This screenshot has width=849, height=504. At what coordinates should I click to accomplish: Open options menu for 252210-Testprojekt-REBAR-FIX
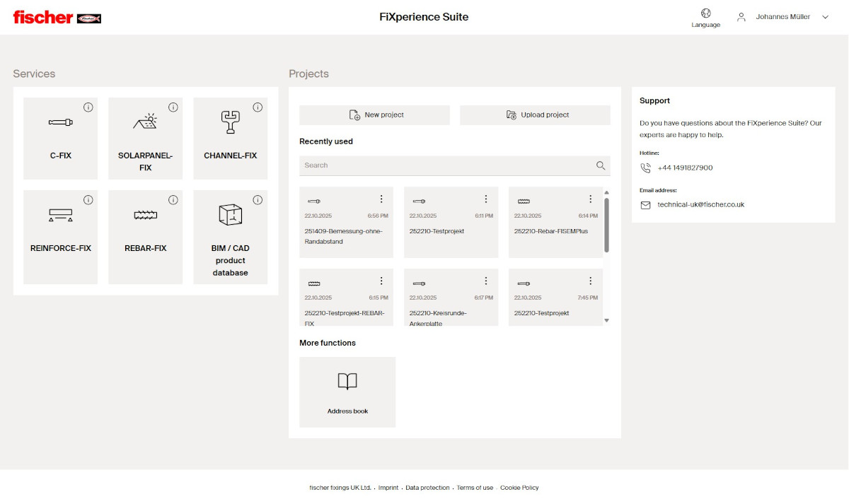pyautogui.click(x=381, y=281)
